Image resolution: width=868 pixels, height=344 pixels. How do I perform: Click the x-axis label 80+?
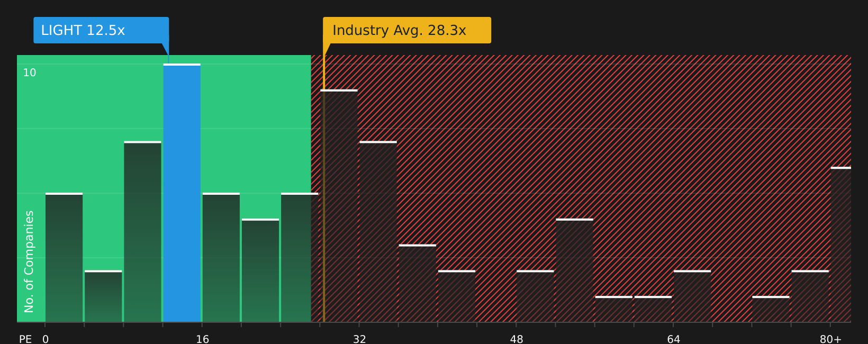coord(830,339)
